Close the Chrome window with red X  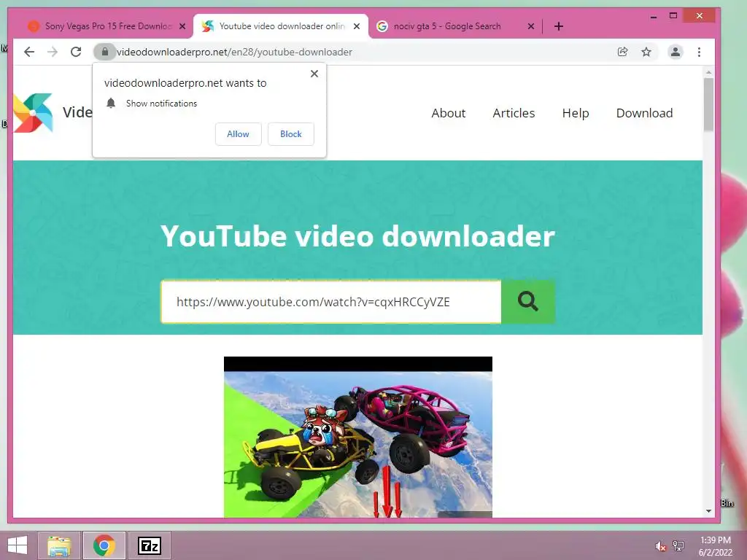[x=699, y=16]
